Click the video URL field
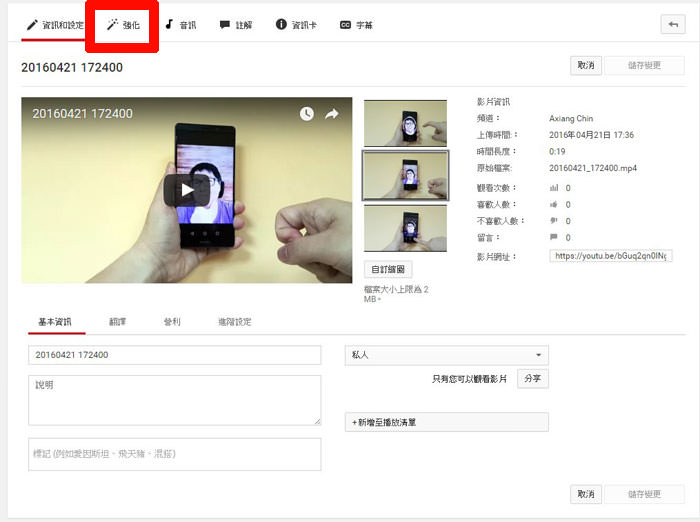The height and width of the screenshot is (522, 700). [610, 256]
